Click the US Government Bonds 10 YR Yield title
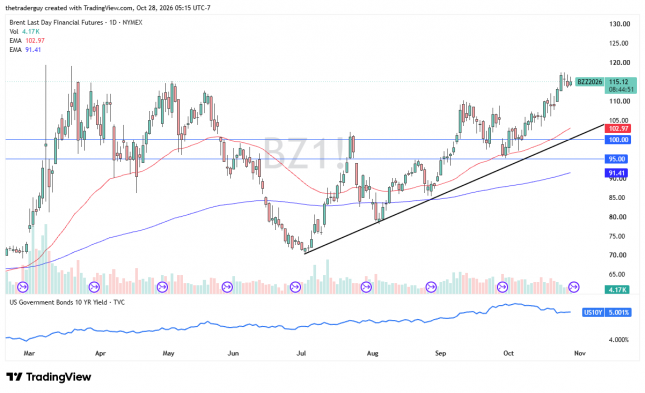Image resolution: width=645 pixels, height=393 pixels. click(67, 302)
